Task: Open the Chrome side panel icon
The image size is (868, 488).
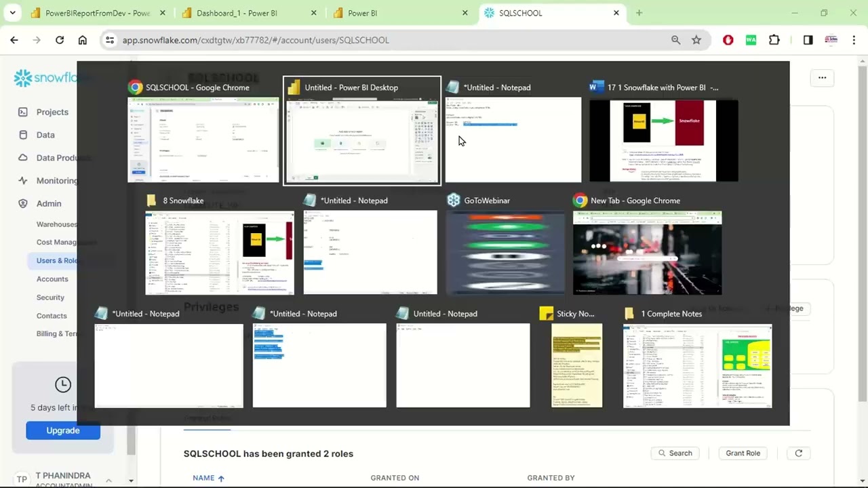Action: point(808,40)
